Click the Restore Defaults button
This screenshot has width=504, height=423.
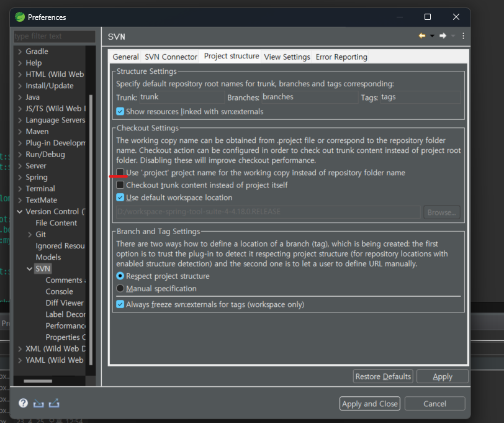point(383,376)
